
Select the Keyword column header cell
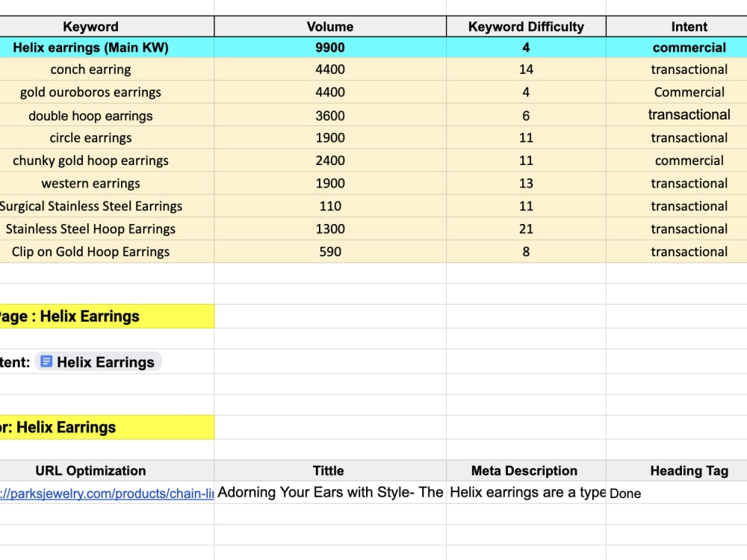pyautogui.click(x=107, y=27)
